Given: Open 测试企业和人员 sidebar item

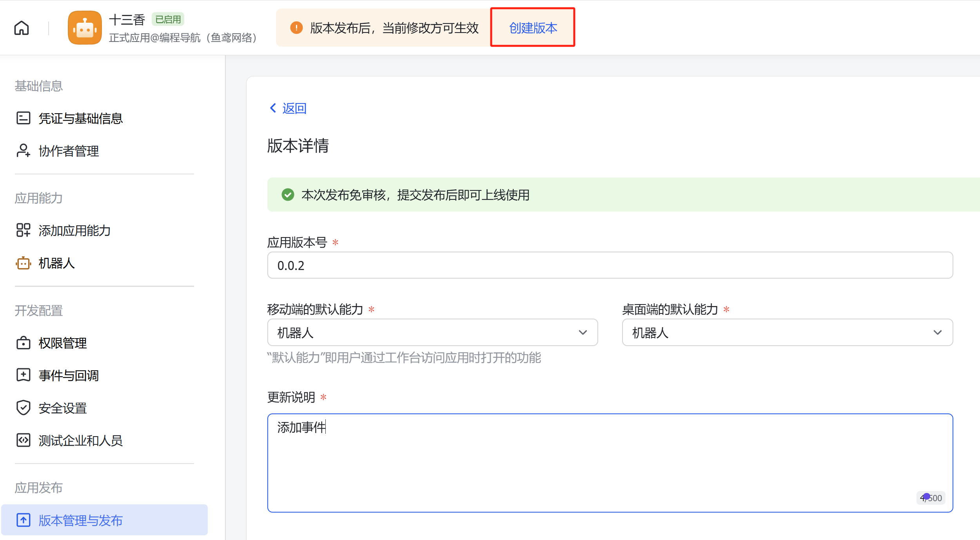Looking at the screenshot, I should (x=80, y=440).
